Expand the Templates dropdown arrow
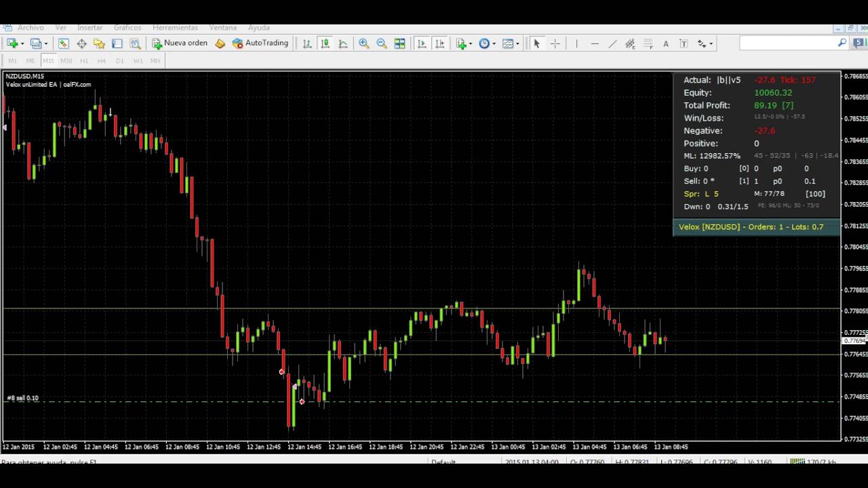Screen dimensions: 868x488 point(517,44)
